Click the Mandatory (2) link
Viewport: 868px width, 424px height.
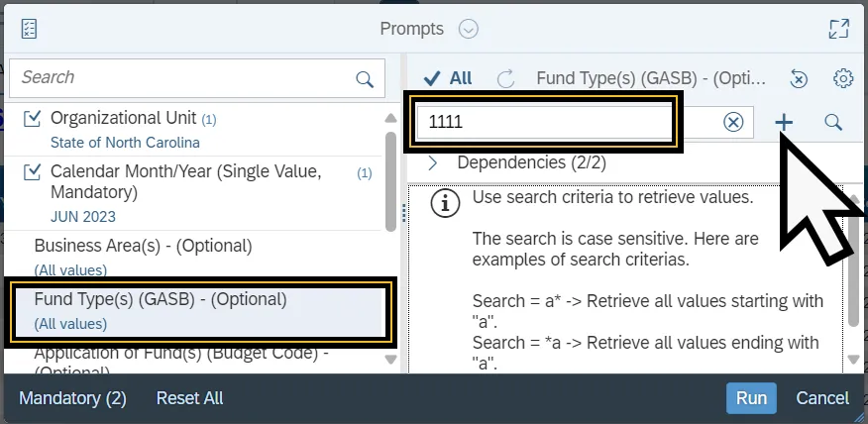tap(72, 398)
